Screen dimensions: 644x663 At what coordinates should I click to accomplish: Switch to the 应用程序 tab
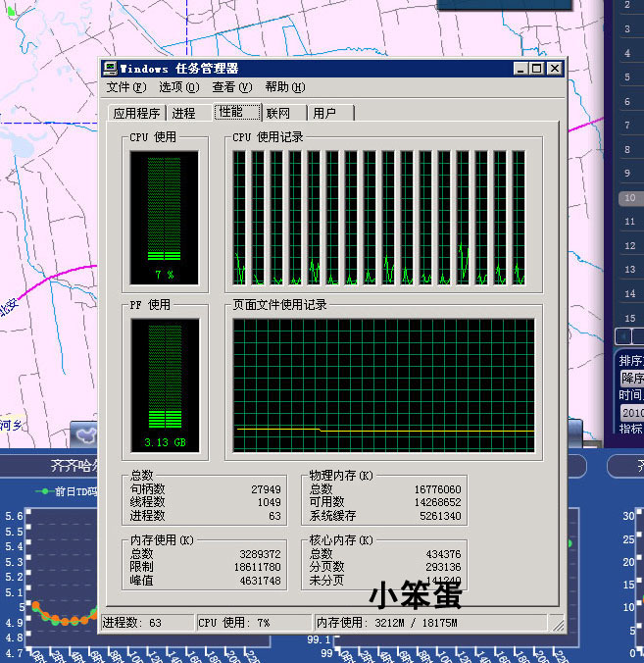click(136, 113)
